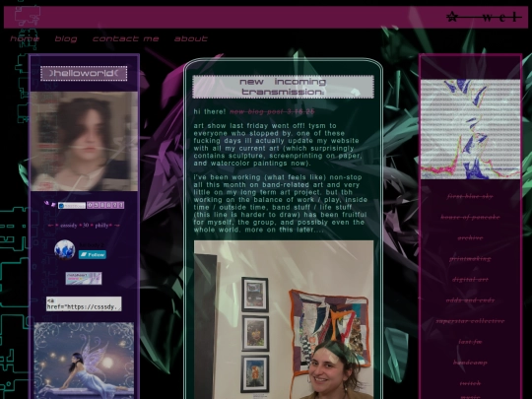532x399 pixels.
Task: Click the art show paragraph text
Action: [x=278, y=145]
